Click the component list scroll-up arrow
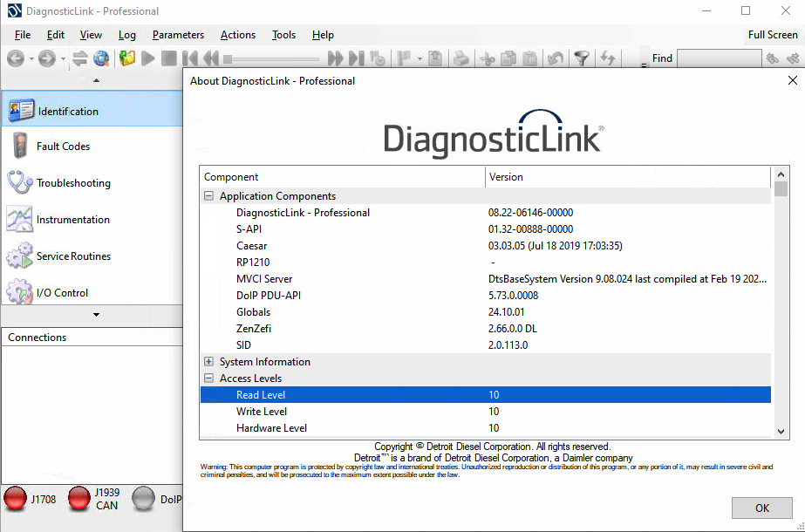Image resolution: width=805 pixels, height=532 pixels. click(781, 174)
